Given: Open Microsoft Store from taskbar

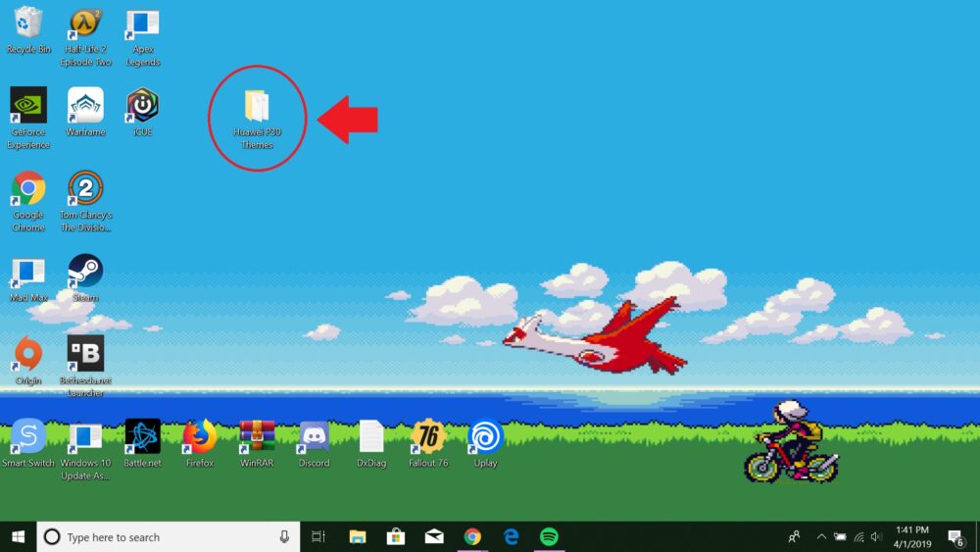Looking at the screenshot, I should click(396, 537).
